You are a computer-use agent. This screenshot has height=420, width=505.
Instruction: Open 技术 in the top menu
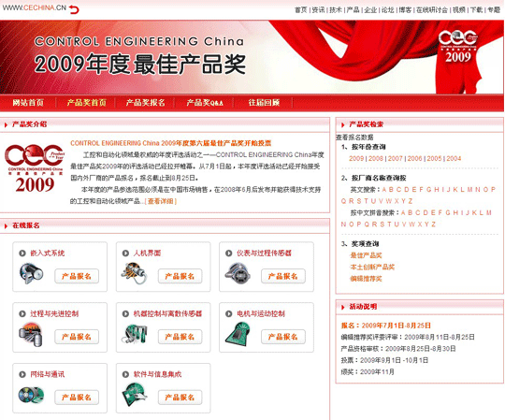[x=336, y=10]
